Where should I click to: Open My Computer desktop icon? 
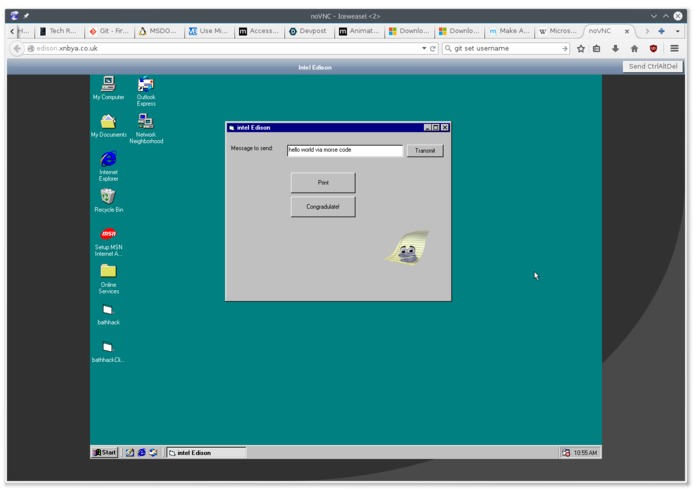coord(108,88)
